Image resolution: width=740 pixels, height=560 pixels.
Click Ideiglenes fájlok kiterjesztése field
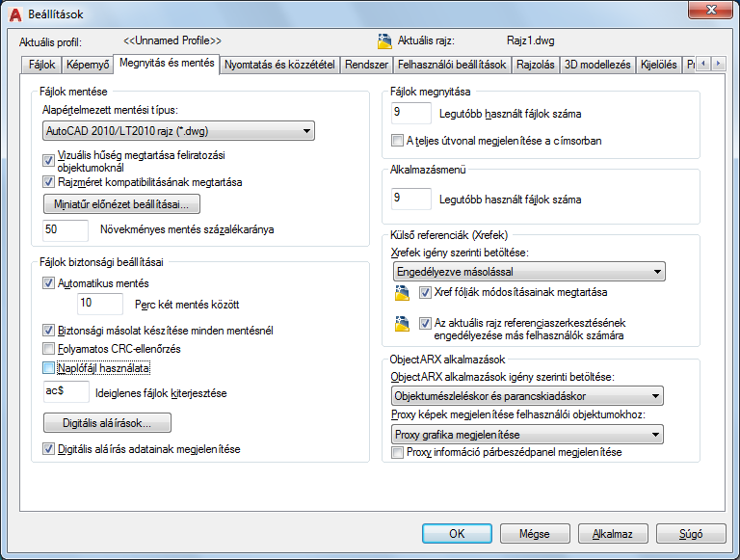tap(66, 391)
